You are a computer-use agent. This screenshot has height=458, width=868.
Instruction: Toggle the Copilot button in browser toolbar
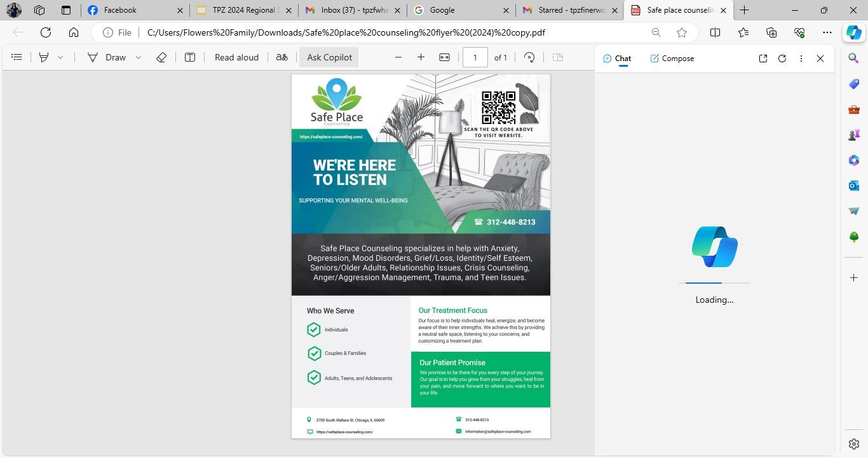coord(853,32)
